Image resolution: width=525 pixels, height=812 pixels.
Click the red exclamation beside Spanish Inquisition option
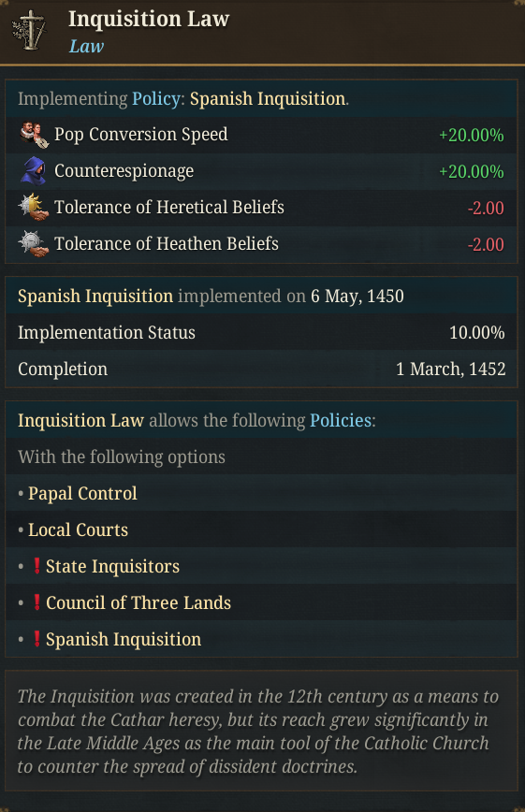[36, 639]
